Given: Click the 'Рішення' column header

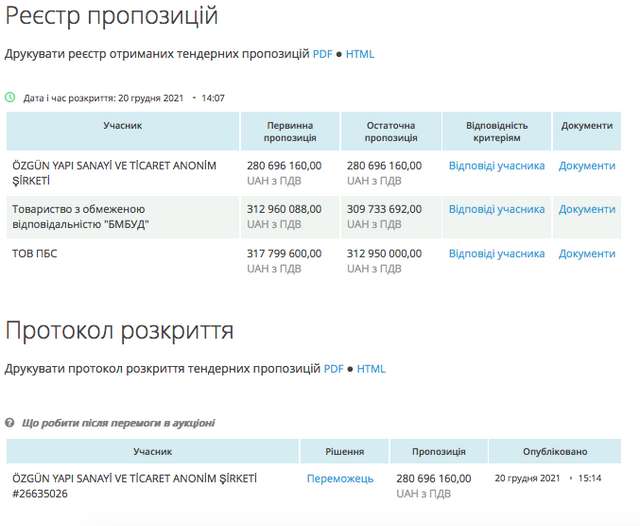Looking at the screenshot, I should [344, 452].
